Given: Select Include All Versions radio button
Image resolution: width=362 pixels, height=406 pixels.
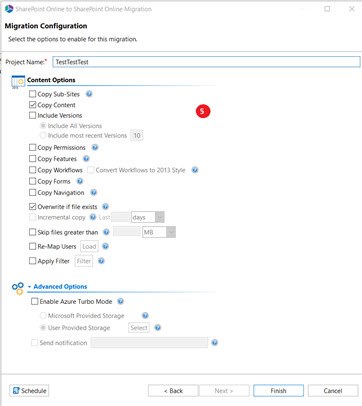Looking at the screenshot, I should coord(43,126).
